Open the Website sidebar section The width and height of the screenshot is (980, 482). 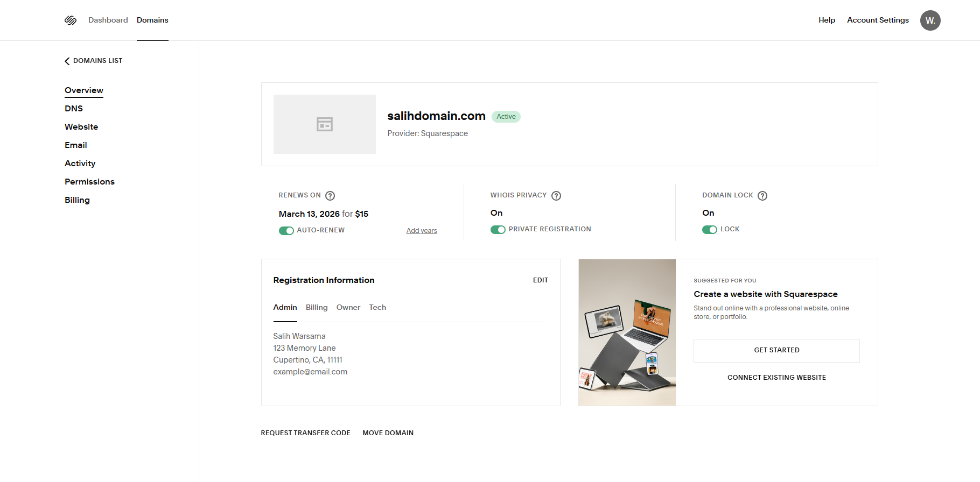tap(81, 127)
